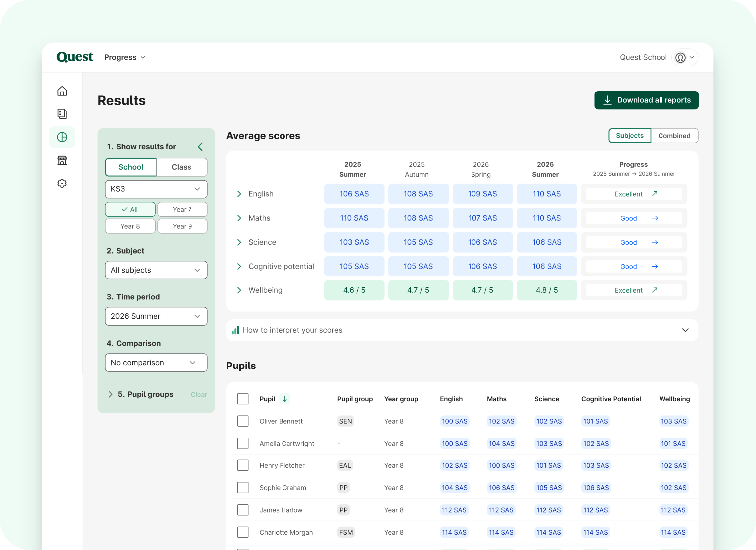The width and height of the screenshot is (756, 550).
Task: Toggle the Year 9 filter chip
Action: 183,226
